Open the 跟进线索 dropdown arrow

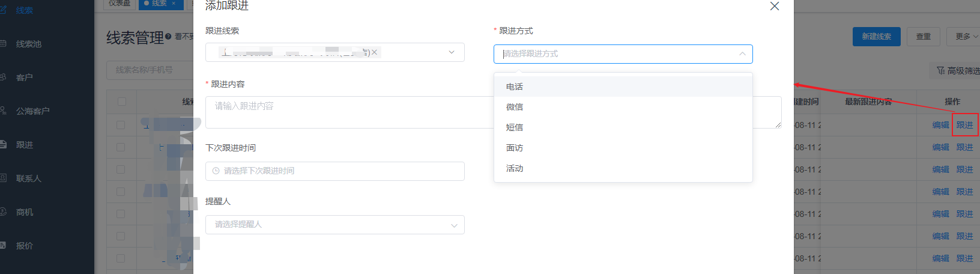tap(452, 52)
